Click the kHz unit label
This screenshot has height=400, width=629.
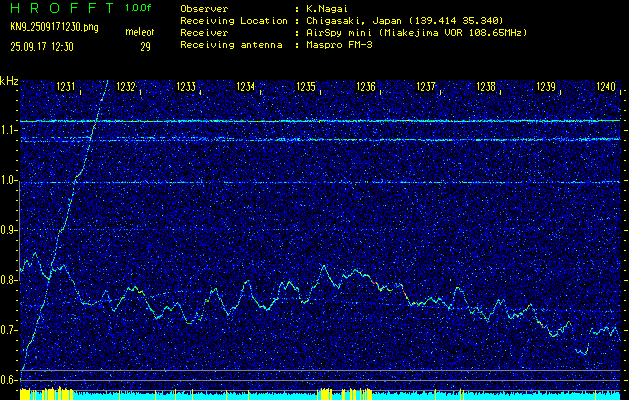click(9, 81)
